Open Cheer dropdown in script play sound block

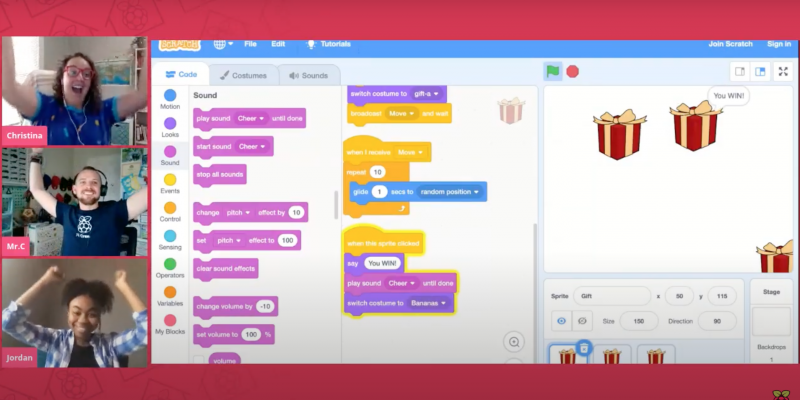tap(401, 283)
